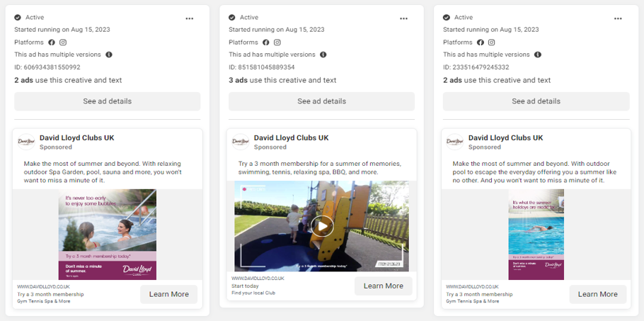The image size is (644, 321).
Task: Click ad copy 'Try a 3 month membership for a summer'
Action: pyautogui.click(x=320, y=168)
